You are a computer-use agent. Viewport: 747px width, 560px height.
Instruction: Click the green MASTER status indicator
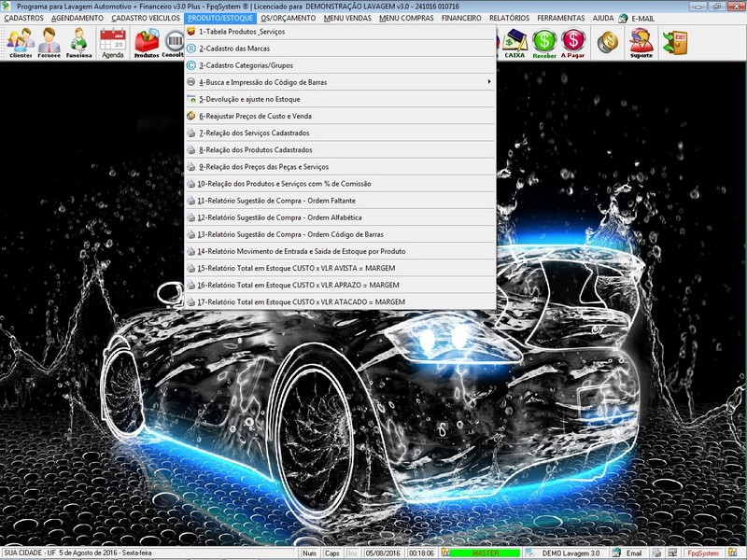point(485,553)
